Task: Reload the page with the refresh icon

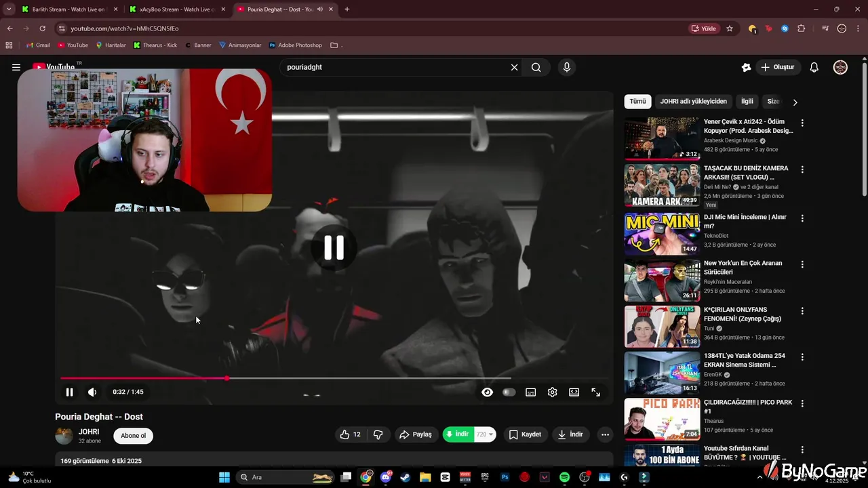Action: tap(42, 28)
